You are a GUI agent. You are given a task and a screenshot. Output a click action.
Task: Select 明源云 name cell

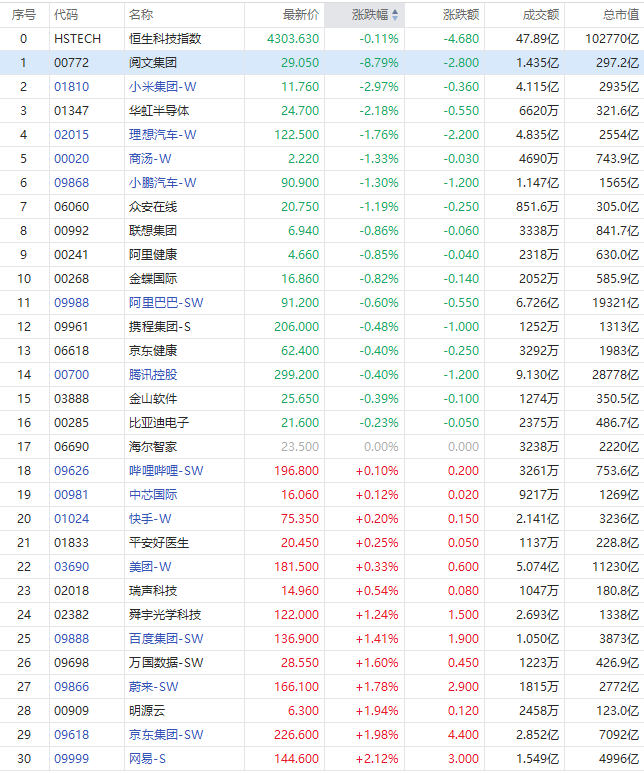point(147,711)
